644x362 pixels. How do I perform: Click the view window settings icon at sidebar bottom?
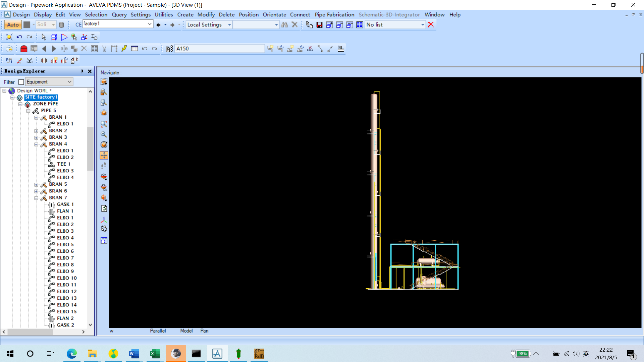click(104, 240)
